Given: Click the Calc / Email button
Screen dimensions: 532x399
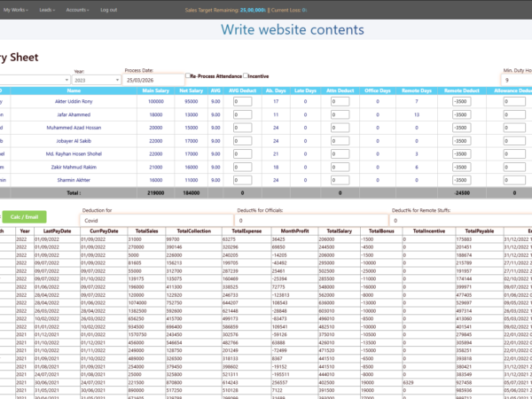Looking at the screenshot, I should pyautogui.click(x=25, y=217).
